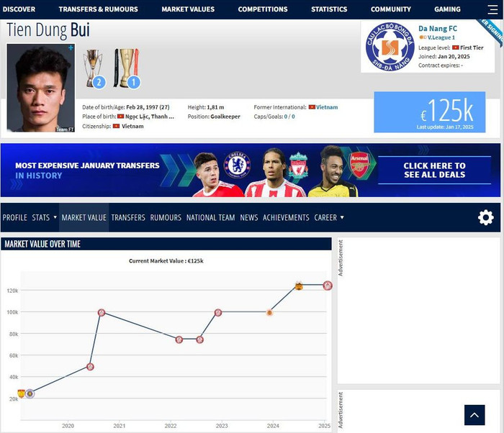
Task: Click the Current Market Value : €125k chart title
Action: pyautogui.click(x=166, y=261)
